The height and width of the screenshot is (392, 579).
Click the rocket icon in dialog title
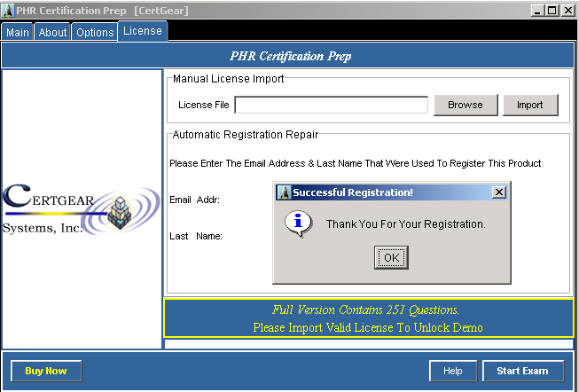tap(285, 192)
